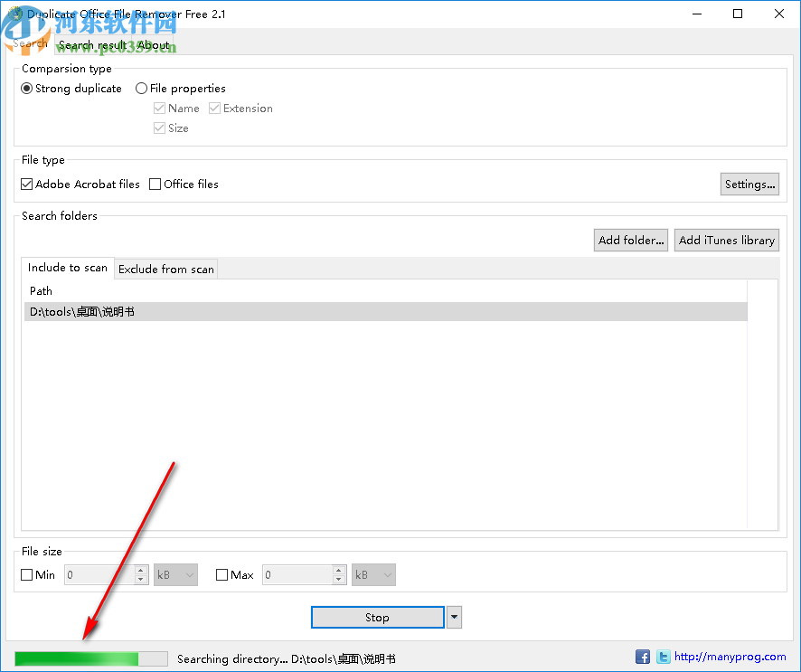Open the dropdown arrow beside the Stop button

(x=454, y=617)
